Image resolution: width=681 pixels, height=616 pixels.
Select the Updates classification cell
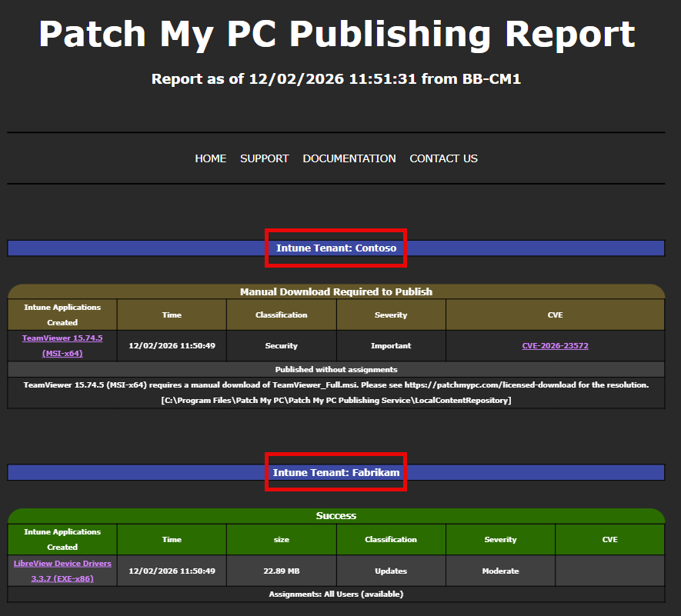pos(391,571)
